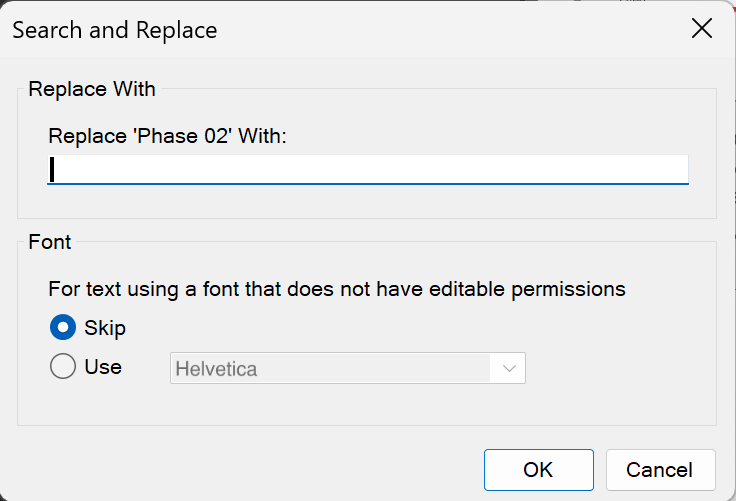Screen dimensions: 736x501
Task: Select the Skip radio button
Action: click(x=63, y=327)
